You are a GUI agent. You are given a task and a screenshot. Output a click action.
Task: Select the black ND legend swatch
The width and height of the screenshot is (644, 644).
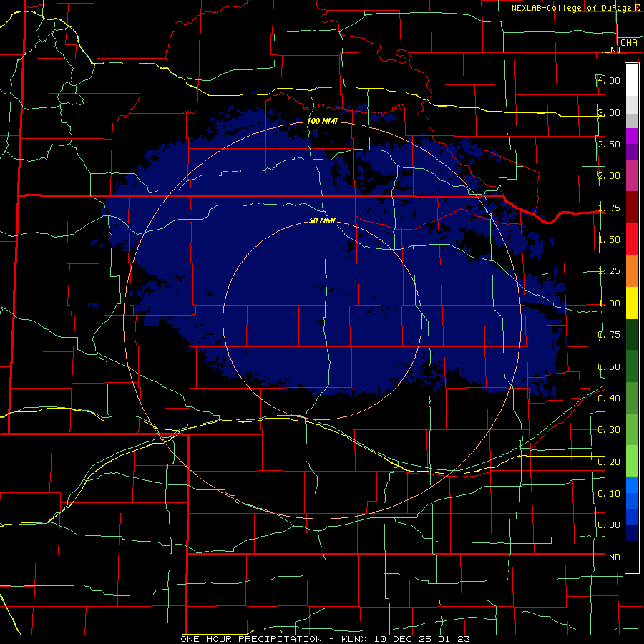pos(632,557)
